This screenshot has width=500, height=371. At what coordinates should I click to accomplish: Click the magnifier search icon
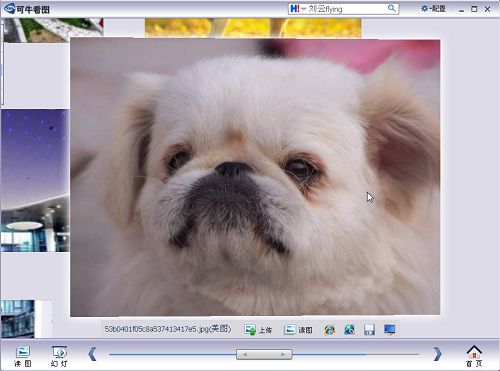[x=392, y=8]
